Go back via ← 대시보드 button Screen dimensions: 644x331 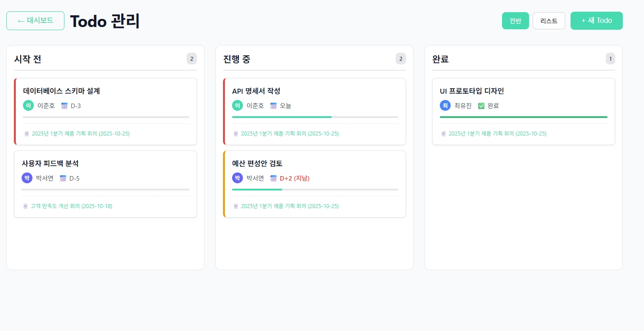[35, 21]
